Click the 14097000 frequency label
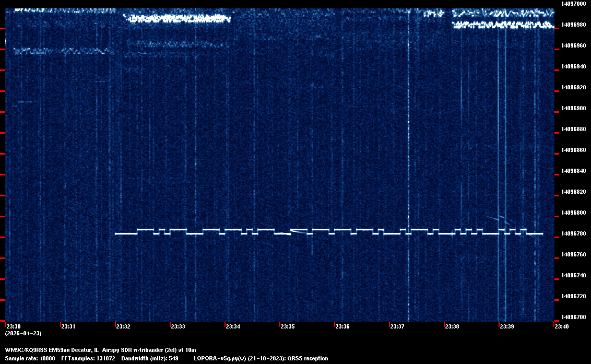Viewport: 591px width, 364px height. tap(573, 4)
